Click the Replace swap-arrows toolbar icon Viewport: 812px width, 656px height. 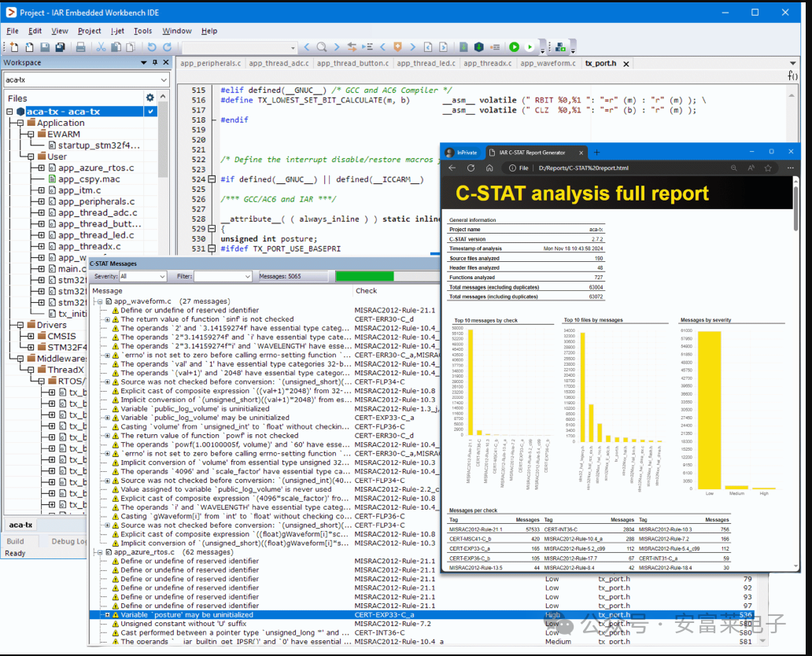point(352,47)
